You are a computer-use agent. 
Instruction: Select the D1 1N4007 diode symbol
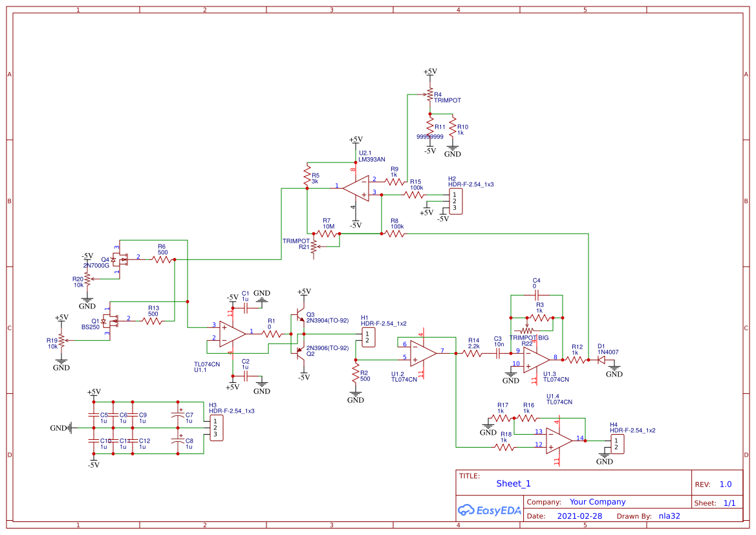[x=601, y=360]
